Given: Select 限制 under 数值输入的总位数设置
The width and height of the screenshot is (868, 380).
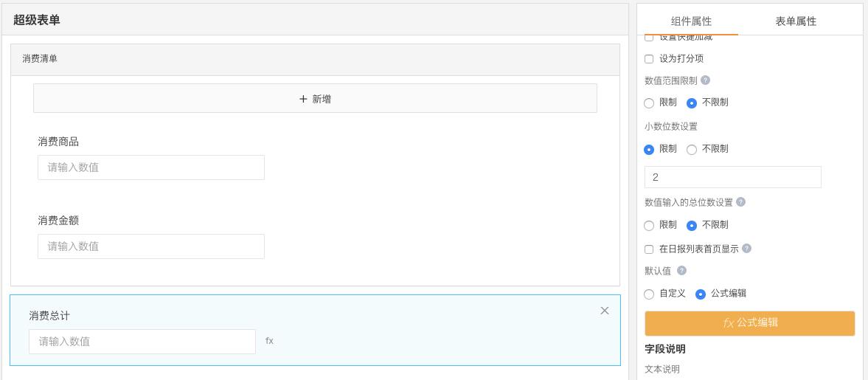Looking at the screenshot, I should (649, 226).
